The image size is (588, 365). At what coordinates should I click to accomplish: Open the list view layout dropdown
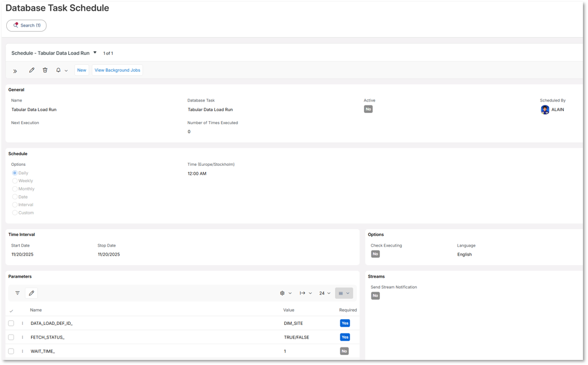(x=344, y=293)
